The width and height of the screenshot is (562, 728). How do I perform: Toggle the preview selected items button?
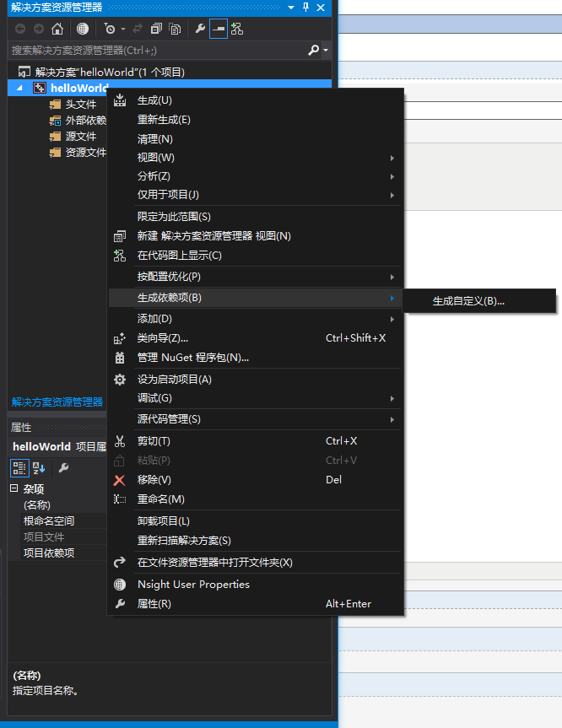click(x=219, y=29)
